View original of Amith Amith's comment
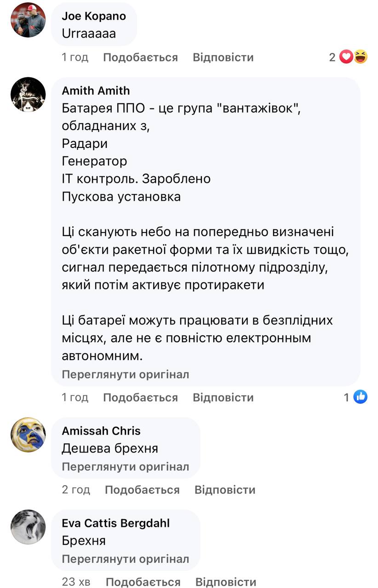Screen dimensions: 378x588 coord(126,374)
